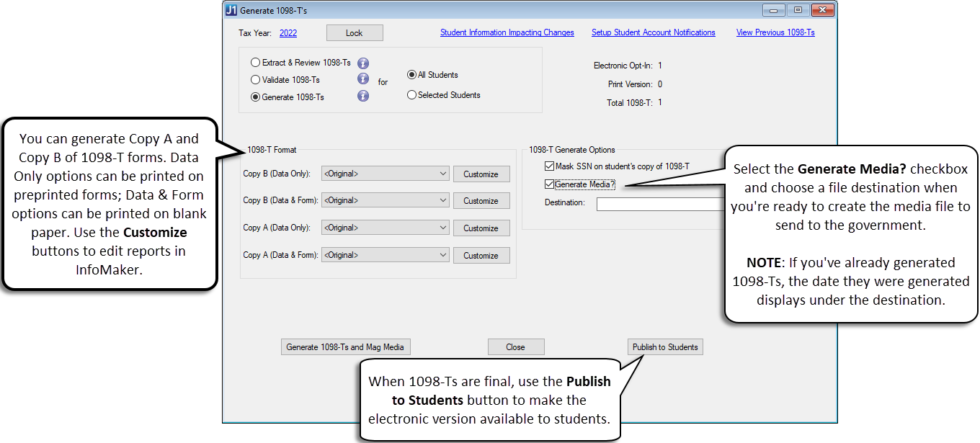Open Student Information Impacting Changes link
The height and width of the screenshot is (443, 980).
point(507,32)
